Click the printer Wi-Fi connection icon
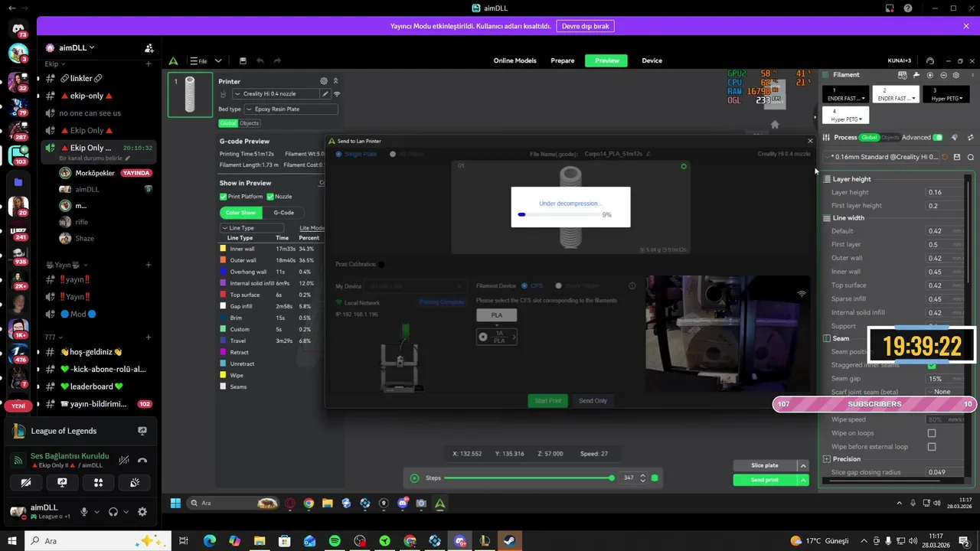980x551 pixels. click(336, 94)
